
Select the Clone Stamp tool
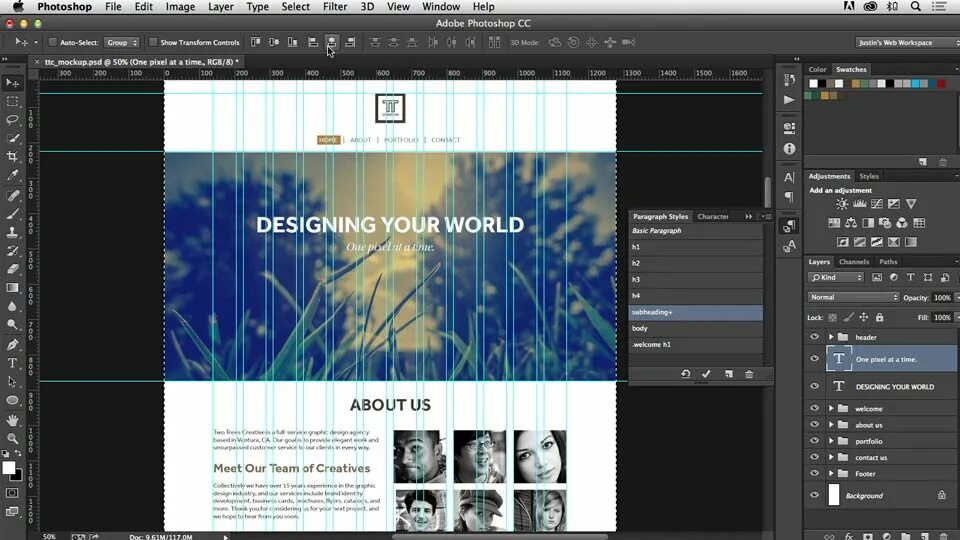(x=12, y=233)
